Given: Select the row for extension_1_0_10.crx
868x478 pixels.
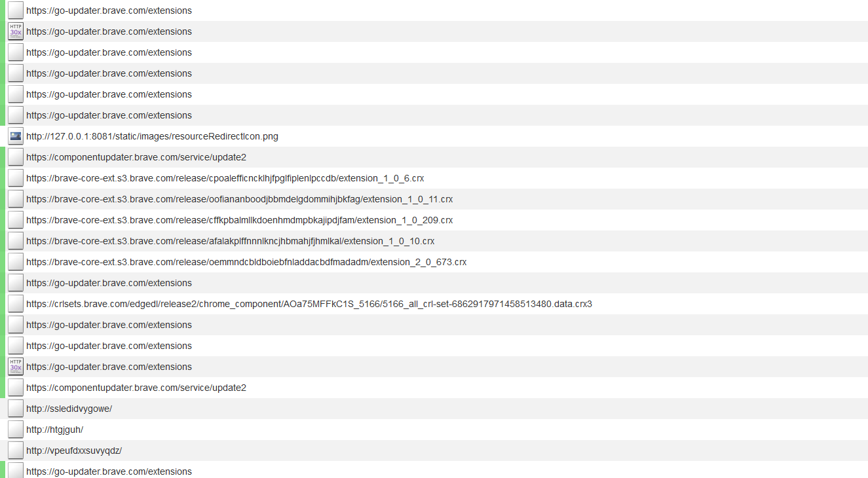Looking at the screenshot, I should 459,240.
